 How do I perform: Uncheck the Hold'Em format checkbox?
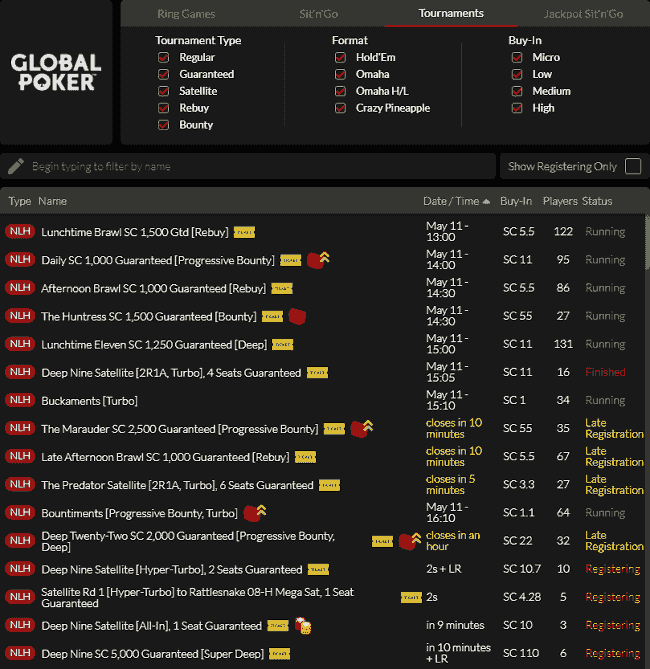[340, 57]
